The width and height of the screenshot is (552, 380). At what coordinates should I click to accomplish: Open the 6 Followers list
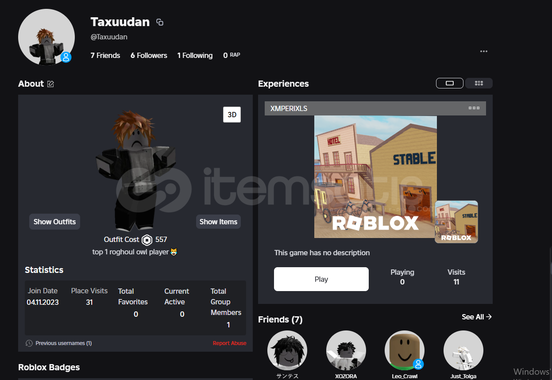[x=149, y=55]
